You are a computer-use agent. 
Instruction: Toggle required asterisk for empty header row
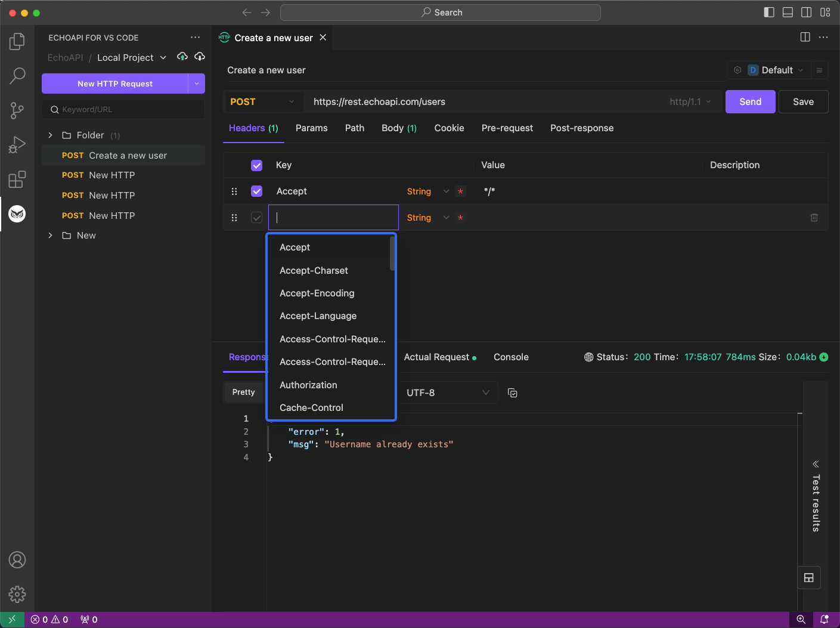pos(460,218)
